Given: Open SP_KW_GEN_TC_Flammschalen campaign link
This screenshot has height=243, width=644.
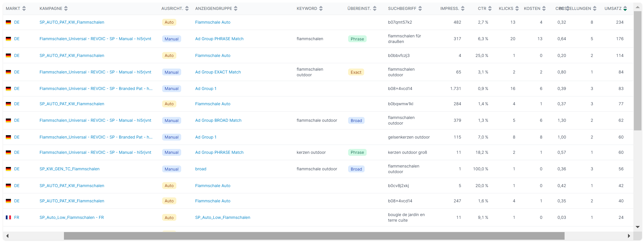Looking at the screenshot, I should tap(70, 169).
